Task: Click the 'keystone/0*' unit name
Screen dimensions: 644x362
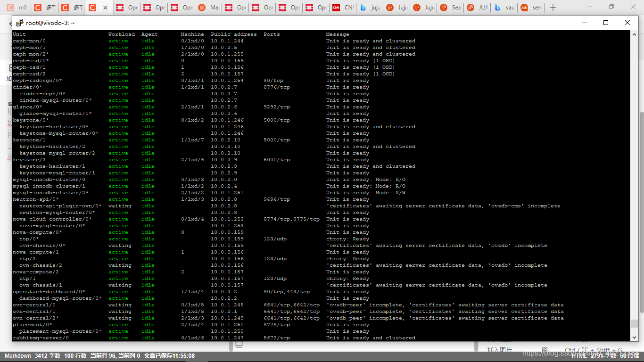Action: pyautogui.click(x=31, y=120)
